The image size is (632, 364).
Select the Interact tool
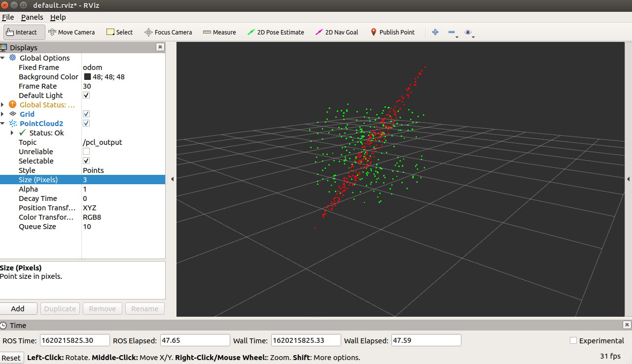[x=24, y=32]
